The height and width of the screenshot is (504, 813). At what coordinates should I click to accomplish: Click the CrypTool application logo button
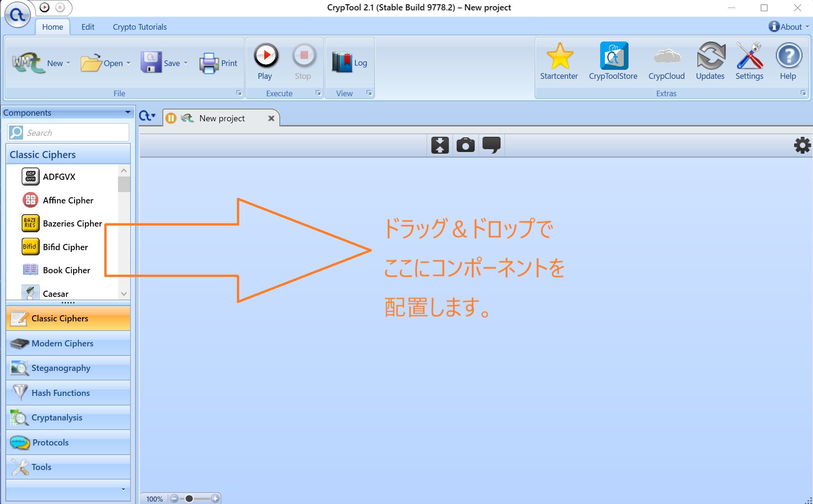(x=17, y=15)
